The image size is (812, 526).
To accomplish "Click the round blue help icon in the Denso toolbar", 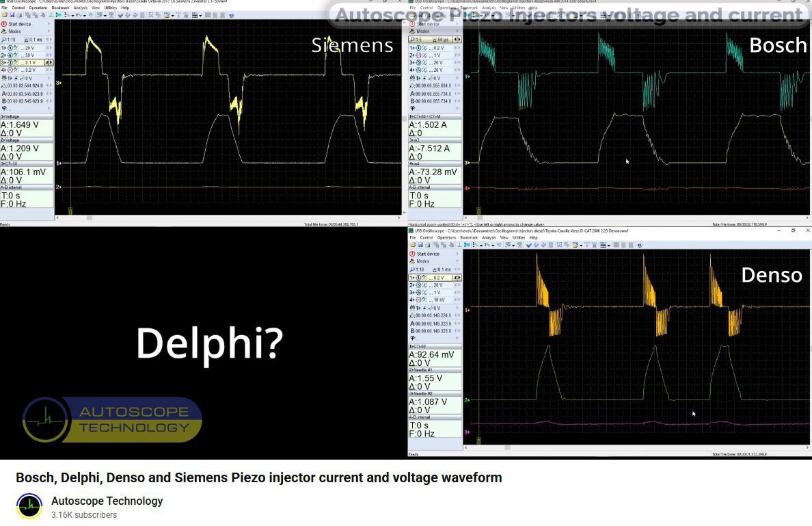I will 640,245.
